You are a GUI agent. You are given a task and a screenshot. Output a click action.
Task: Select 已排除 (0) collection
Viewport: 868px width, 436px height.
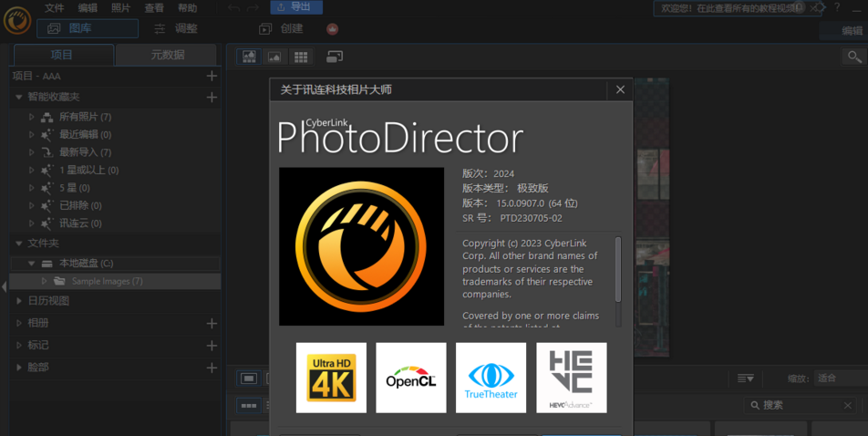[x=80, y=205]
